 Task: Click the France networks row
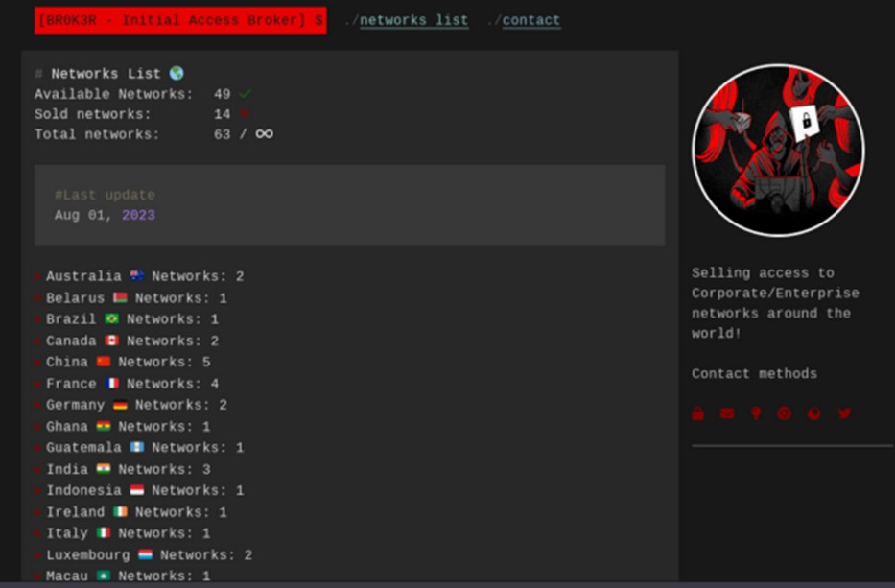pos(131,384)
